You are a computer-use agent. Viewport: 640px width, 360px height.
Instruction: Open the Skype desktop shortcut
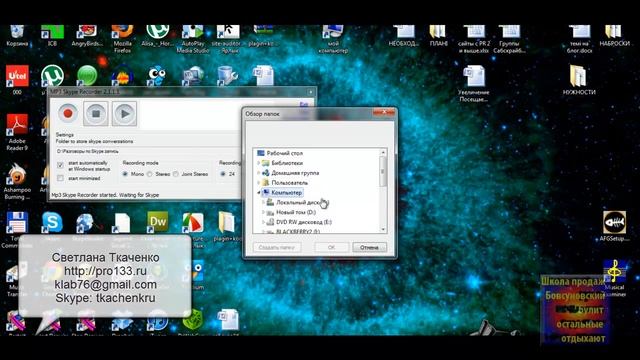click(52, 223)
